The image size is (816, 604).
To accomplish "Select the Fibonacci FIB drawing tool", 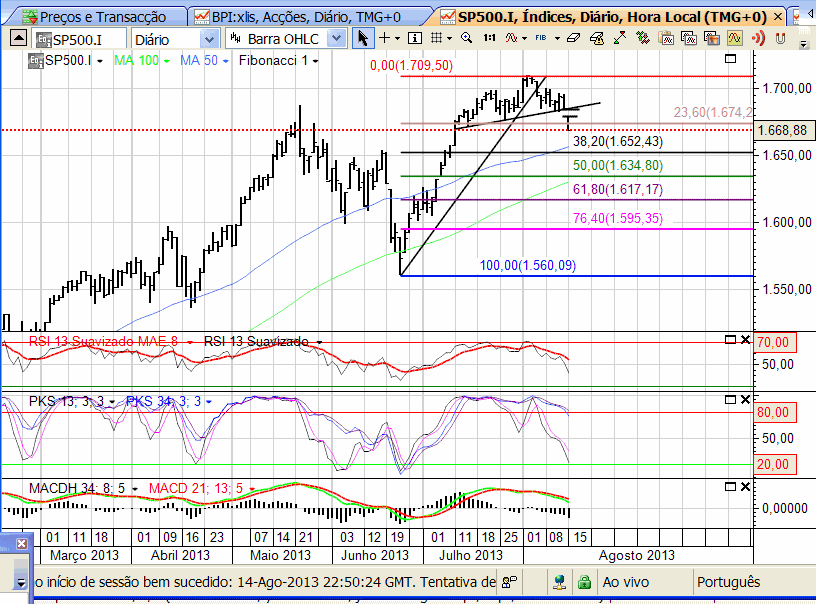I will pyautogui.click(x=541, y=38).
